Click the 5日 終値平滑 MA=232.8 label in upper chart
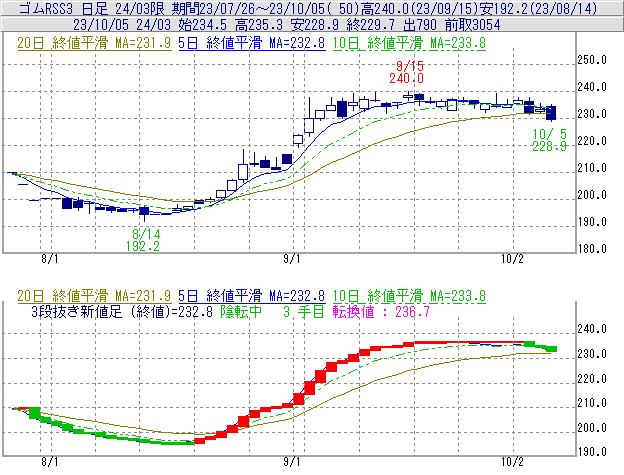This screenshot has height=475, width=624. click(x=252, y=43)
